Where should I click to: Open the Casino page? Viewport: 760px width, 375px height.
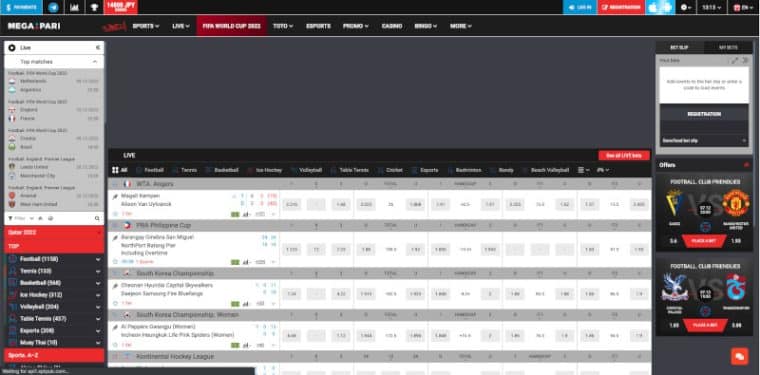pos(392,26)
